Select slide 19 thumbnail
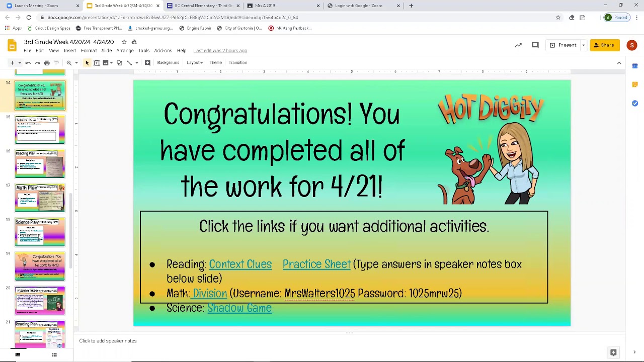644x362 pixels. pyautogui.click(x=40, y=266)
